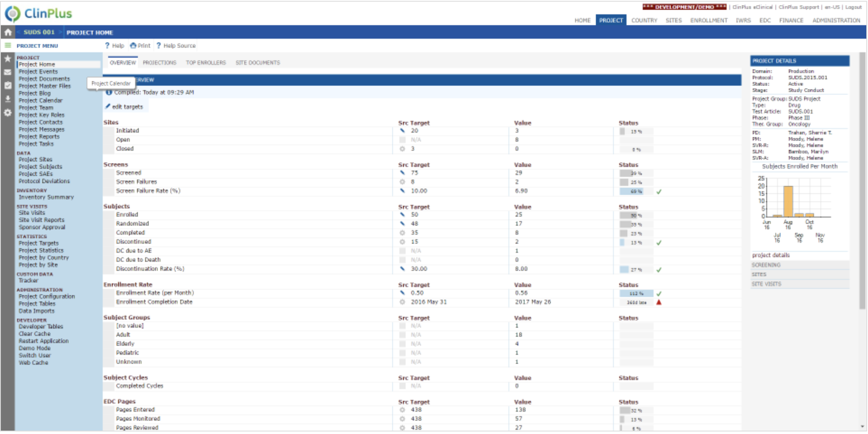Open Project Calendar in the sidebar

click(40, 101)
